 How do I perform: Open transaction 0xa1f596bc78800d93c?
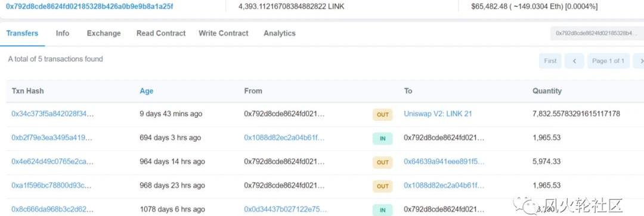(51, 185)
